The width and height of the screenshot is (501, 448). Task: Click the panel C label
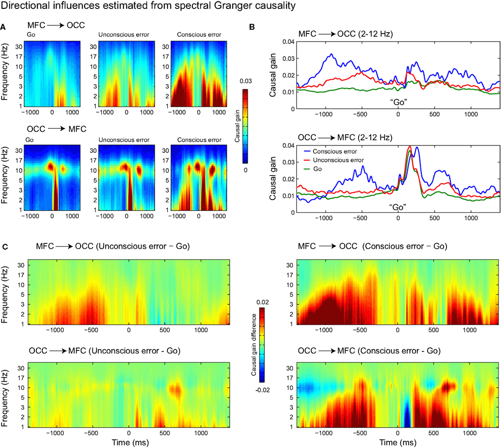click(5, 247)
